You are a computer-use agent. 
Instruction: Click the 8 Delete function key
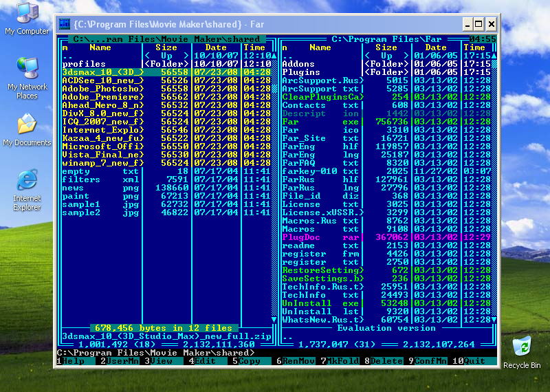384,361
